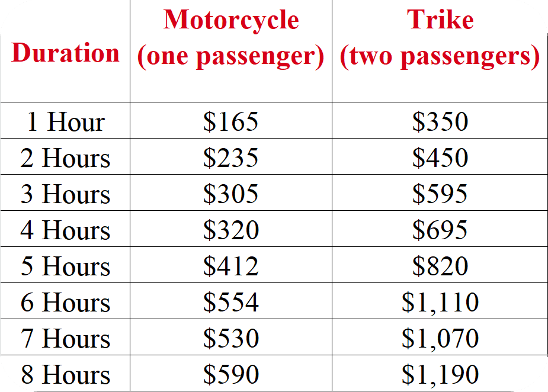The height and width of the screenshot is (392, 548).
Task: Click the 3 Hours row label
Action: coord(65,194)
